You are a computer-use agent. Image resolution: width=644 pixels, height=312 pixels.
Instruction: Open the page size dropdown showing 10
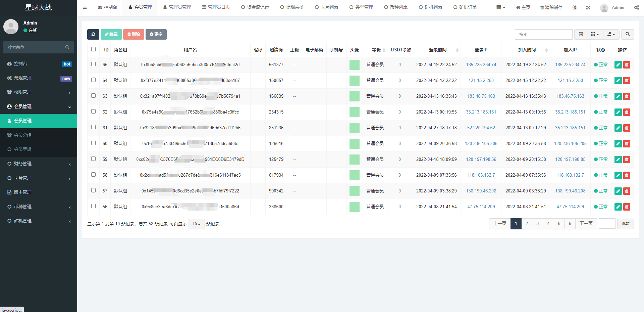pos(196,224)
